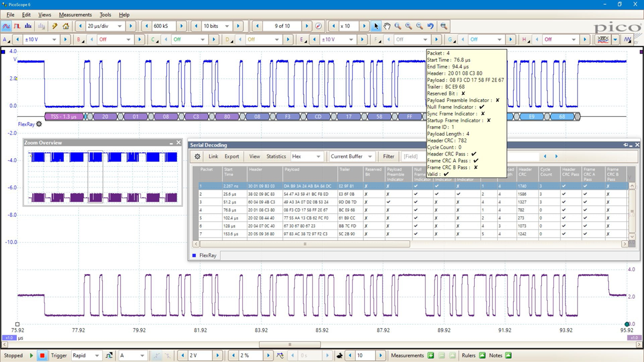
Task: Click the Undo zoom arrow icon
Action: (x=430, y=26)
